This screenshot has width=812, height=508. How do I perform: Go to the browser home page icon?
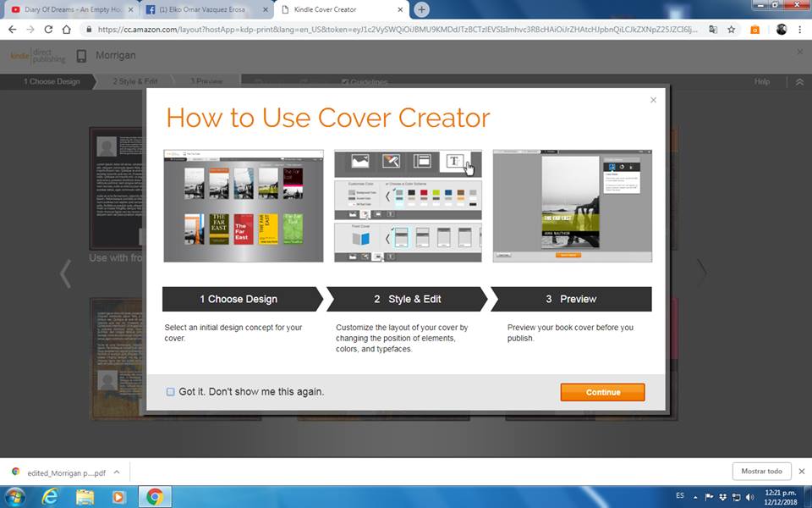pyautogui.click(x=67, y=29)
